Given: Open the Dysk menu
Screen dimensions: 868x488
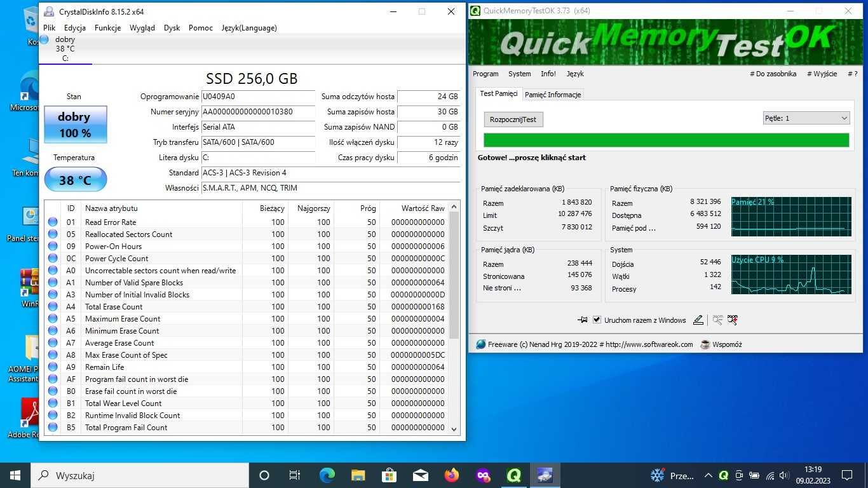Looking at the screenshot, I should click(172, 28).
